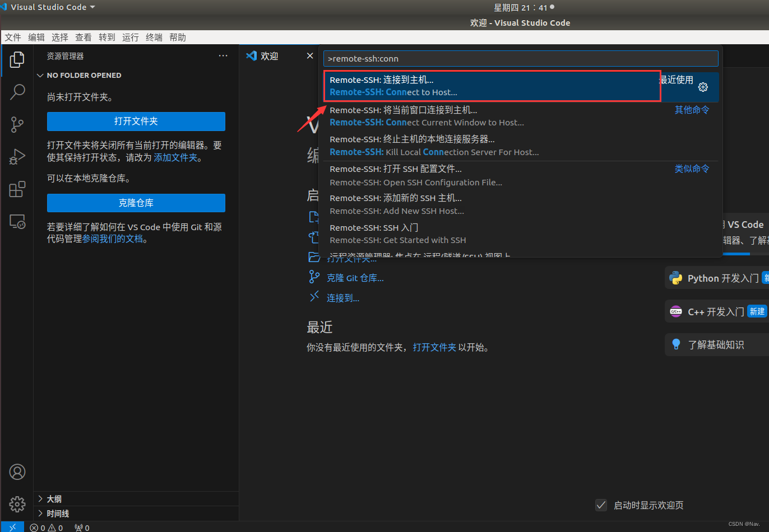Viewport: 769px width, 532px height.
Task: Open the Explorer view in activity bar
Action: tap(17, 59)
